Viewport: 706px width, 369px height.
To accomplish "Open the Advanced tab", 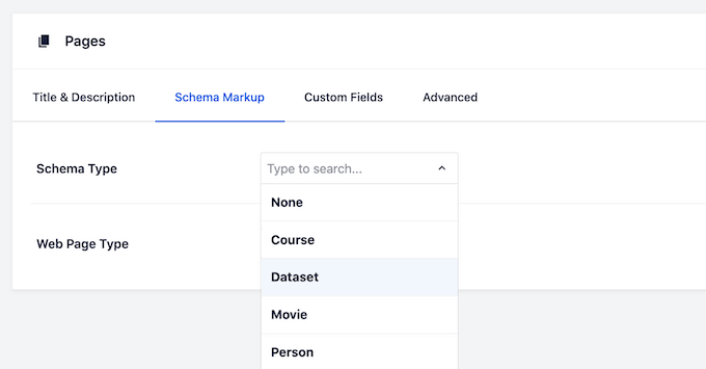I will tap(450, 97).
